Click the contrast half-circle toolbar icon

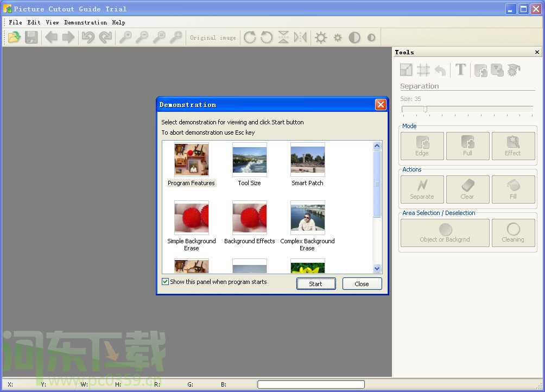pos(354,37)
